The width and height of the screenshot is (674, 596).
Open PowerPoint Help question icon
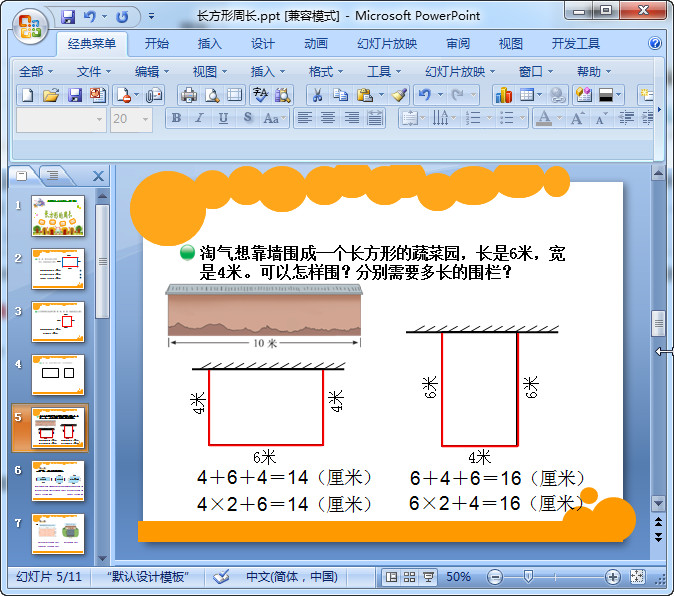tap(655, 43)
